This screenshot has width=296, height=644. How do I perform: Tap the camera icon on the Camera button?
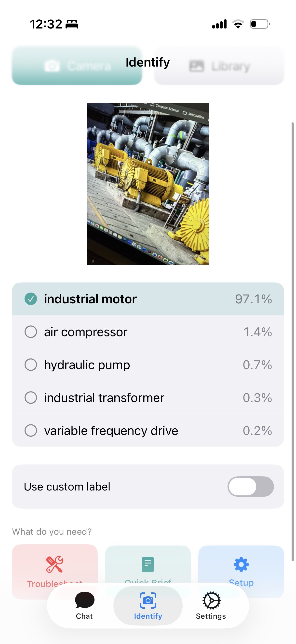[52, 66]
